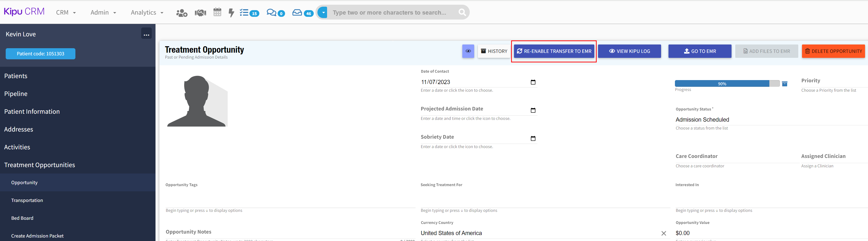Clear the Currency Country field with X
Image resolution: width=868 pixels, height=241 pixels.
pos(664,233)
